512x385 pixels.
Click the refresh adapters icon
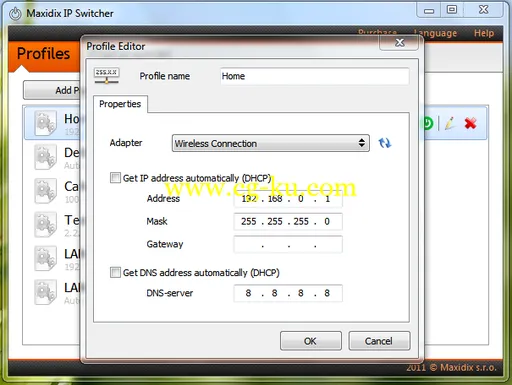[x=385, y=143]
